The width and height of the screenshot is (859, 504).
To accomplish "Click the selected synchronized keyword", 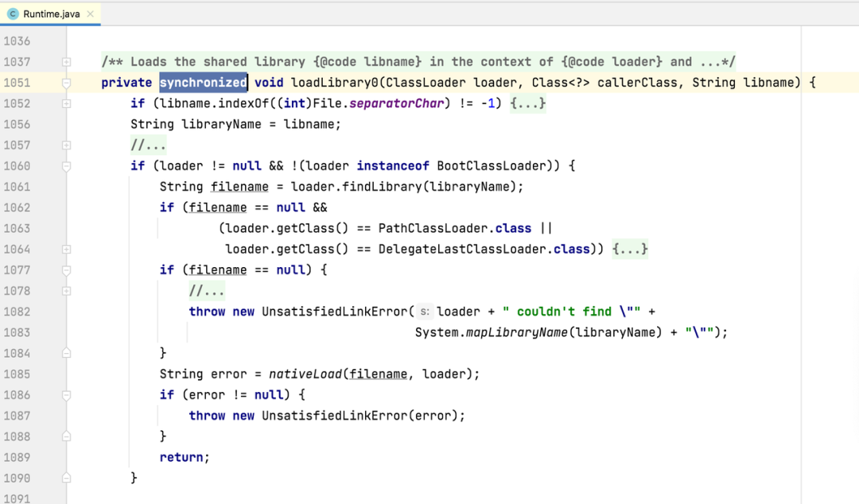I will pos(204,83).
